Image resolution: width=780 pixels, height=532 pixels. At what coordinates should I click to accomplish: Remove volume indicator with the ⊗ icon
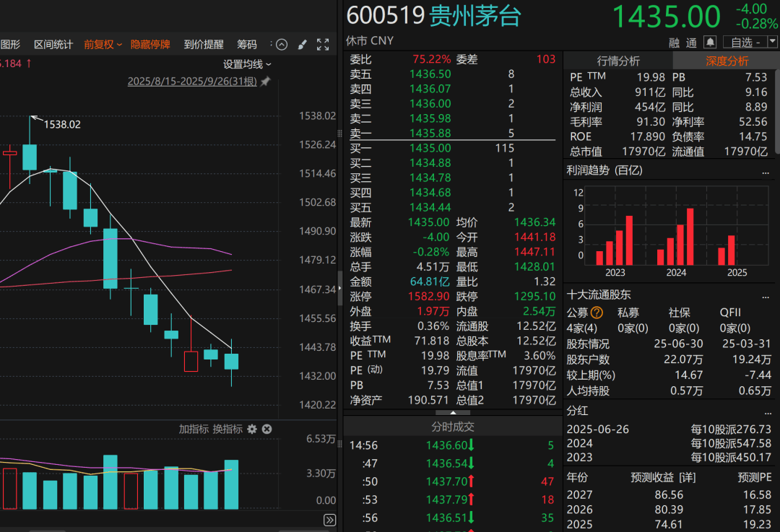tap(266, 429)
